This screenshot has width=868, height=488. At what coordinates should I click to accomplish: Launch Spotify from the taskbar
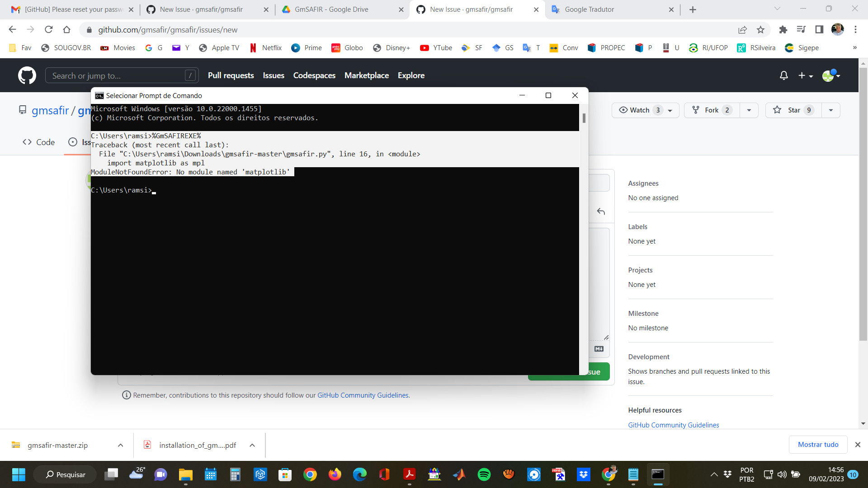click(484, 474)
